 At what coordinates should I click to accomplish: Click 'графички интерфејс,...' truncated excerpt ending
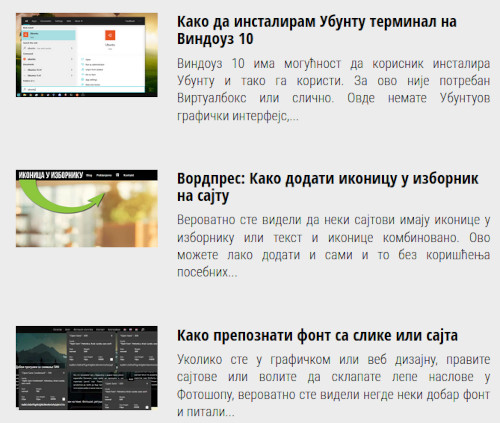[x=238, y=116]
